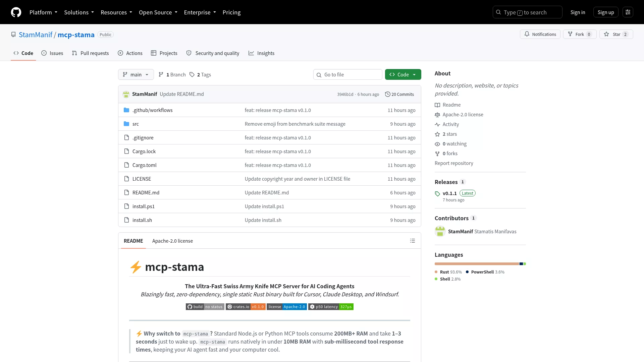
Task: Click the commit history clock icon
Action: click(x=387, y=94)
